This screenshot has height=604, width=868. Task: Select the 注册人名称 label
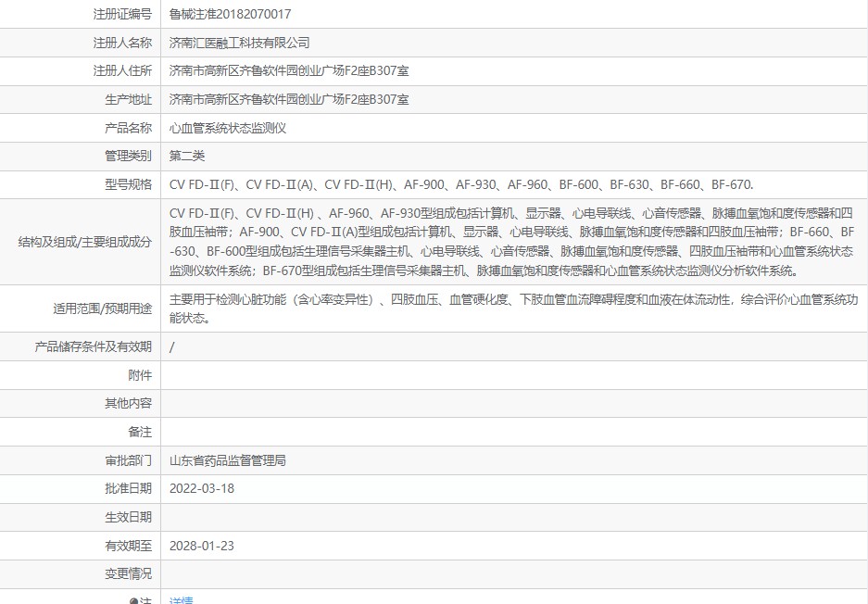(122, 43)
